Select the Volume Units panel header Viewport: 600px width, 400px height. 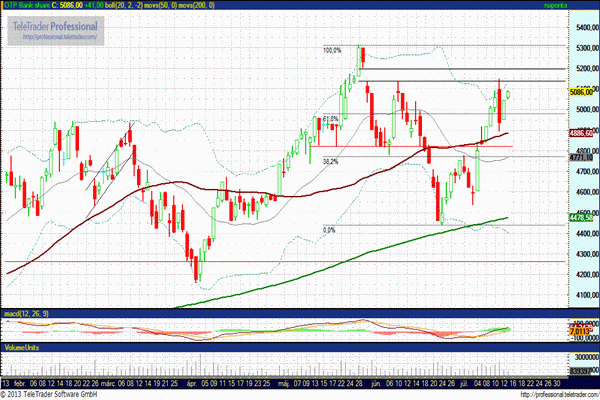(23, 347)
